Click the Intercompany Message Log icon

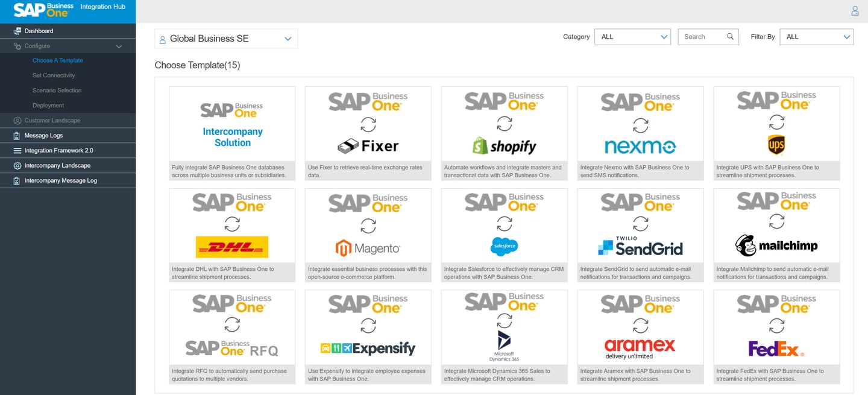[x=17, y=181]
